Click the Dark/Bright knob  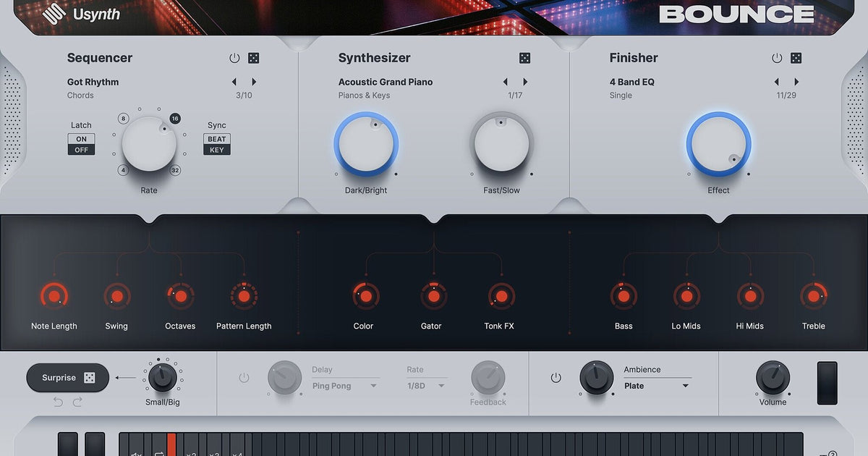pyautogui.click(x=366, y=144)
